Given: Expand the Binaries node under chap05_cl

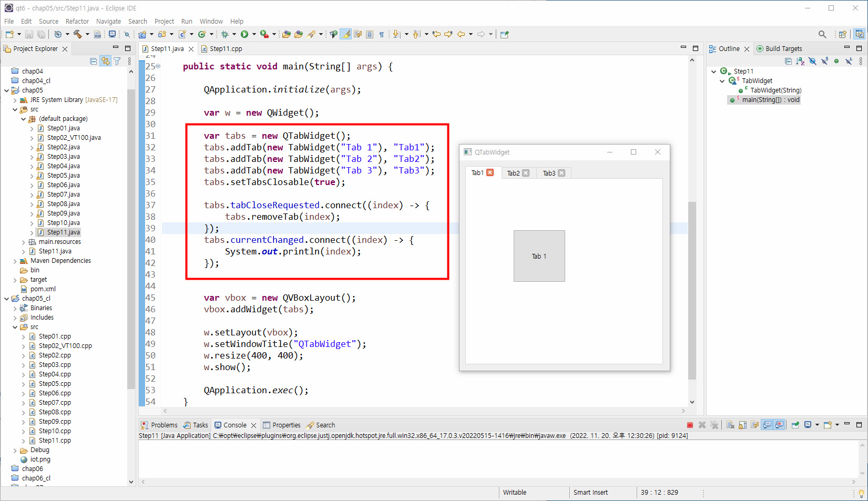Looking at the screenshot, I should pyautogui.click(x=15, y=308).
